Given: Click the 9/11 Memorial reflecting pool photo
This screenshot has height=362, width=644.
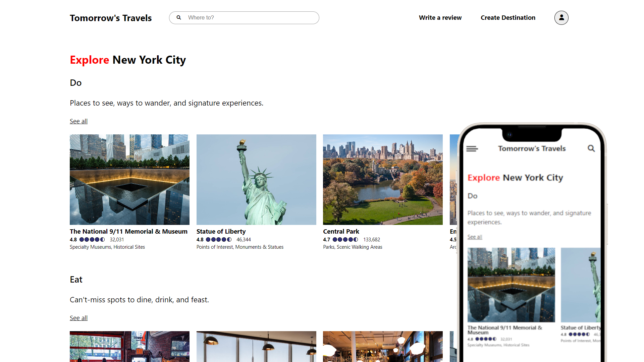Looking at the screenshot, I should [x=129, y=180].
